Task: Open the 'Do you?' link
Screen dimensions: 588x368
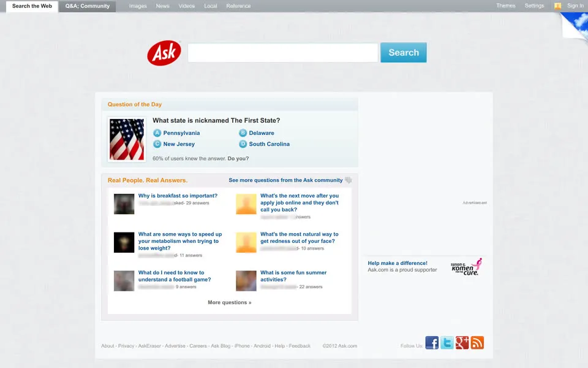Action: click(x=238, y=158)
